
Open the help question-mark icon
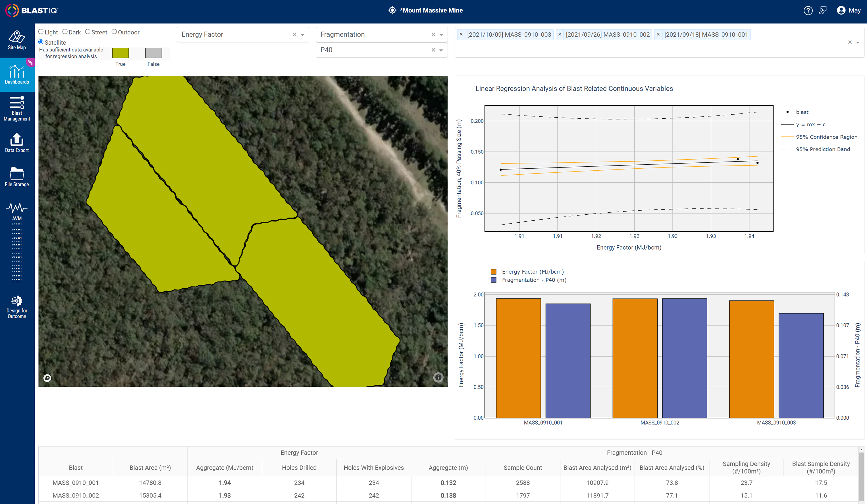[x=808, y=10]
